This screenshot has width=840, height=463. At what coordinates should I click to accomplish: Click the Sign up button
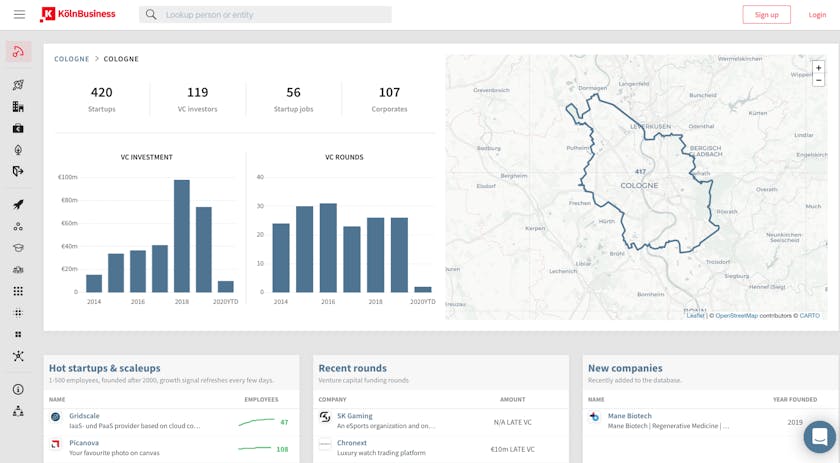[766, 15]
